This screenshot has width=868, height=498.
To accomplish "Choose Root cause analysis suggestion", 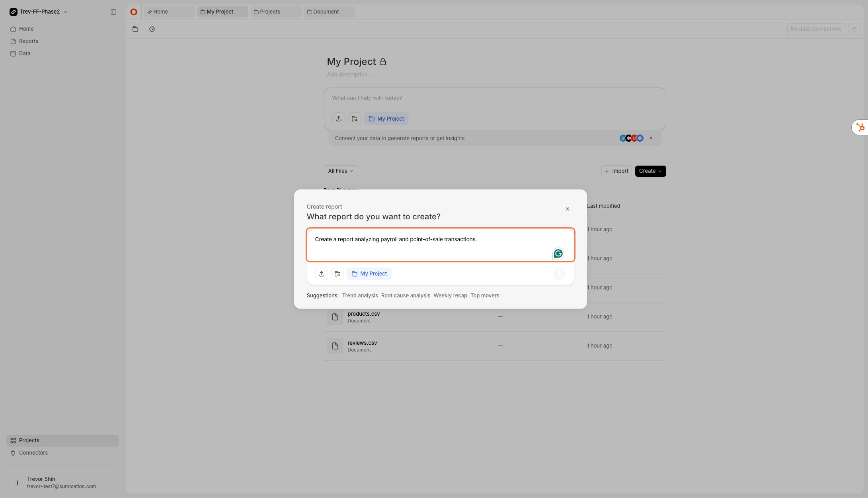I will (406, 296).
